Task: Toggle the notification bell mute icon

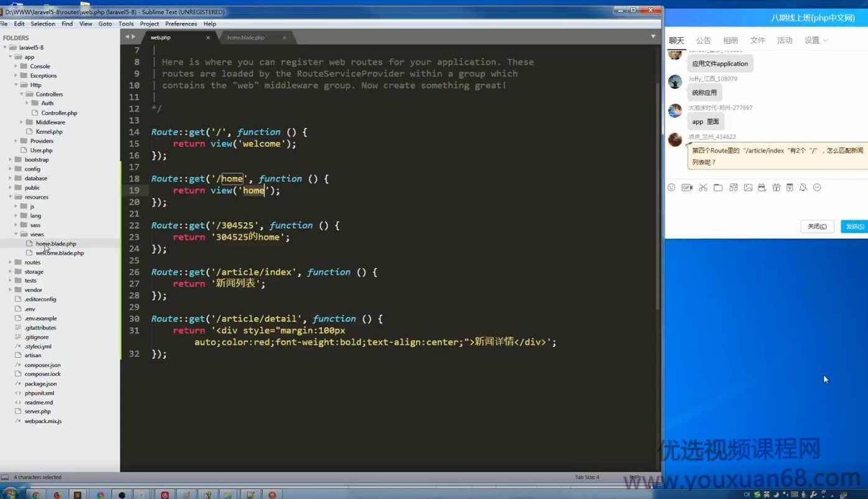Action: [x=803, y=187]
